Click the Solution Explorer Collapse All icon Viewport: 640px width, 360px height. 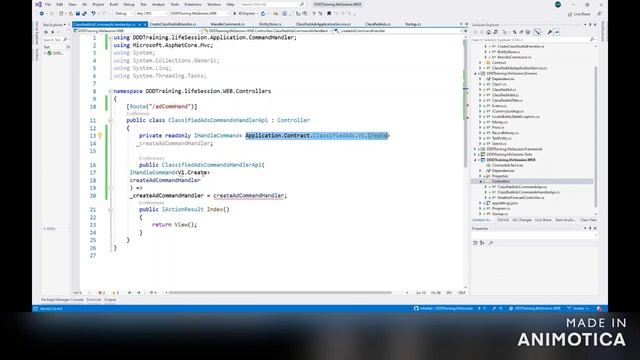coord(521,32)
